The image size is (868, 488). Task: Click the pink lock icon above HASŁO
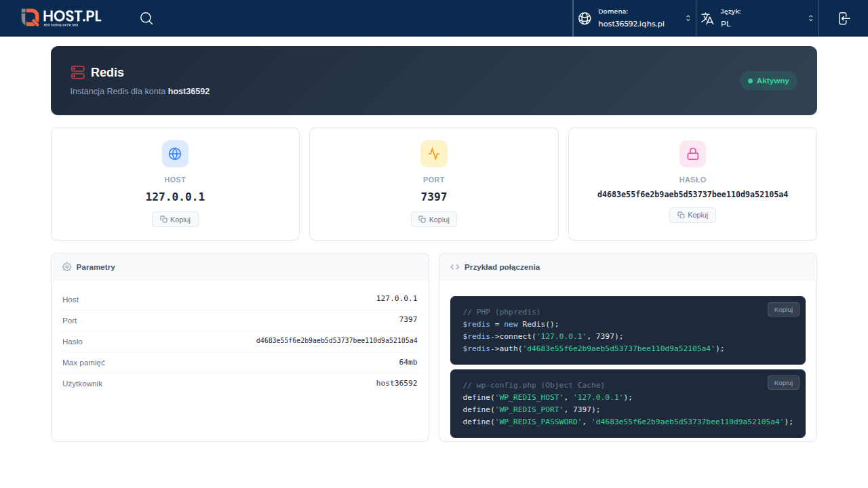[x=692, y=154]
